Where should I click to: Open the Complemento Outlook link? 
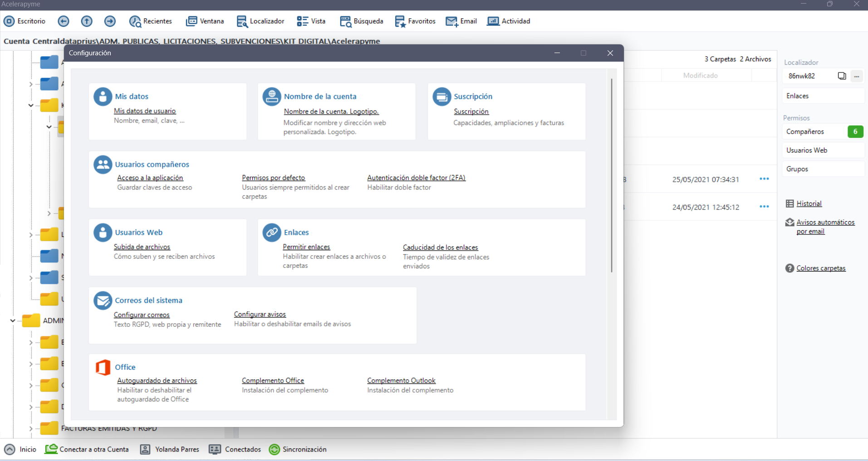(x=402, y=381)
